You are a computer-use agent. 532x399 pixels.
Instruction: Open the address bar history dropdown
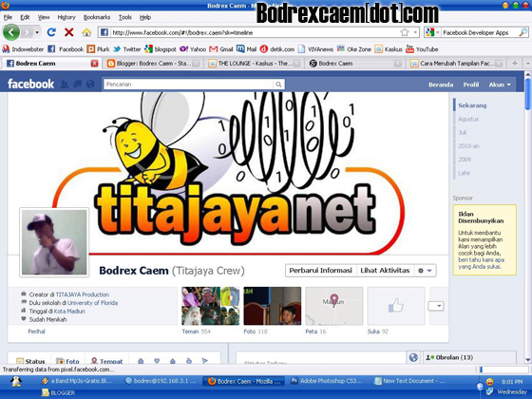[415, 32]
